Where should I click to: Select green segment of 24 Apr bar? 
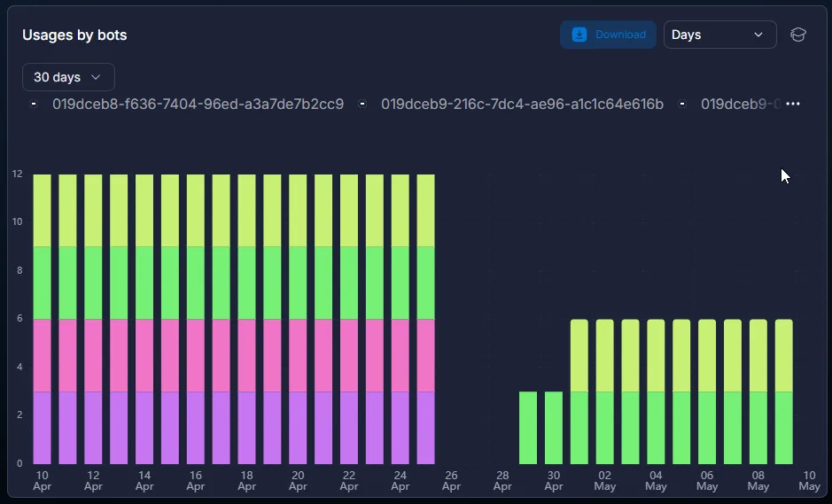pyautogui.click(x=400, y=283)
